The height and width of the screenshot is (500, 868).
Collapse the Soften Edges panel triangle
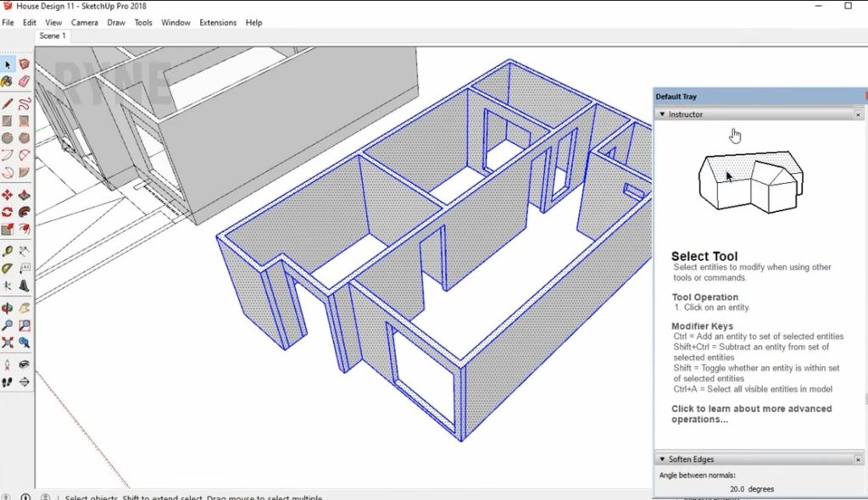click(662, 459)
